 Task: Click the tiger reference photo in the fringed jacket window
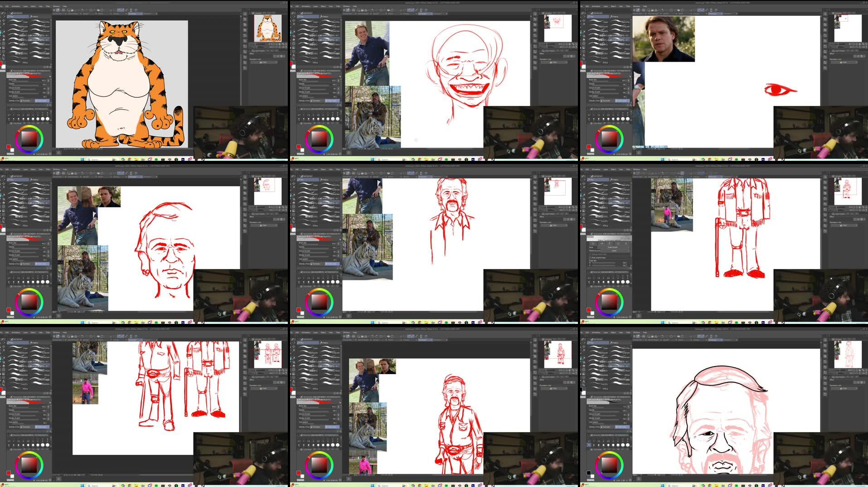(672, 205)
